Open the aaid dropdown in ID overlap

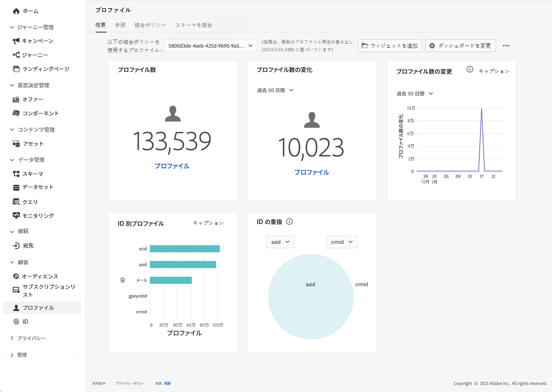(280, 242)
